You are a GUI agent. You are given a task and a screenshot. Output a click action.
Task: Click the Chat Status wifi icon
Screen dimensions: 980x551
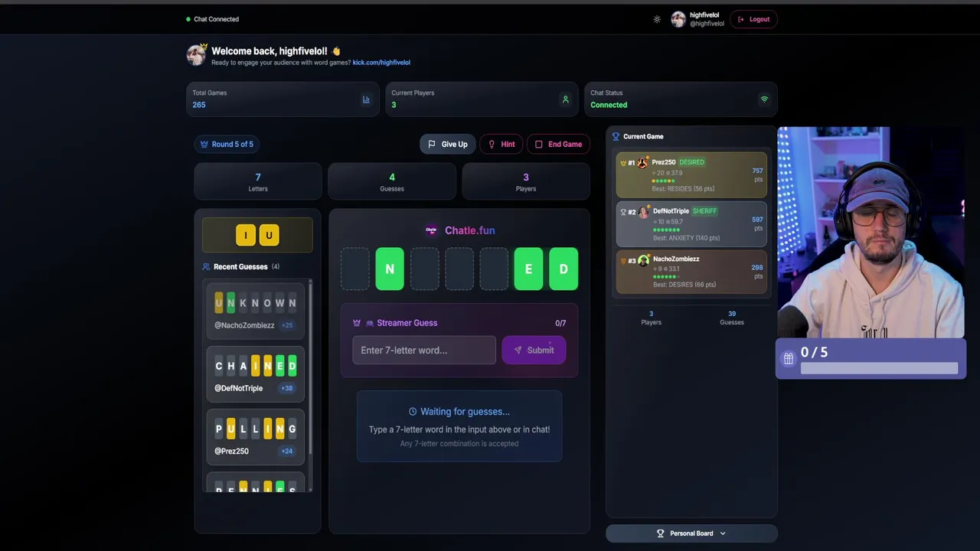pos(763,99)
